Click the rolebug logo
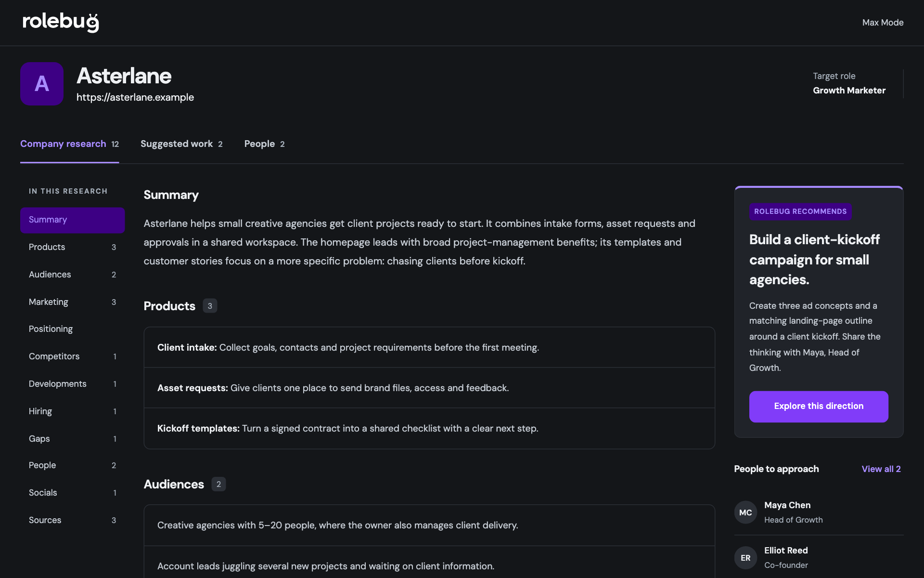This screenshot has height=578, width=924. tap(61, 22)
